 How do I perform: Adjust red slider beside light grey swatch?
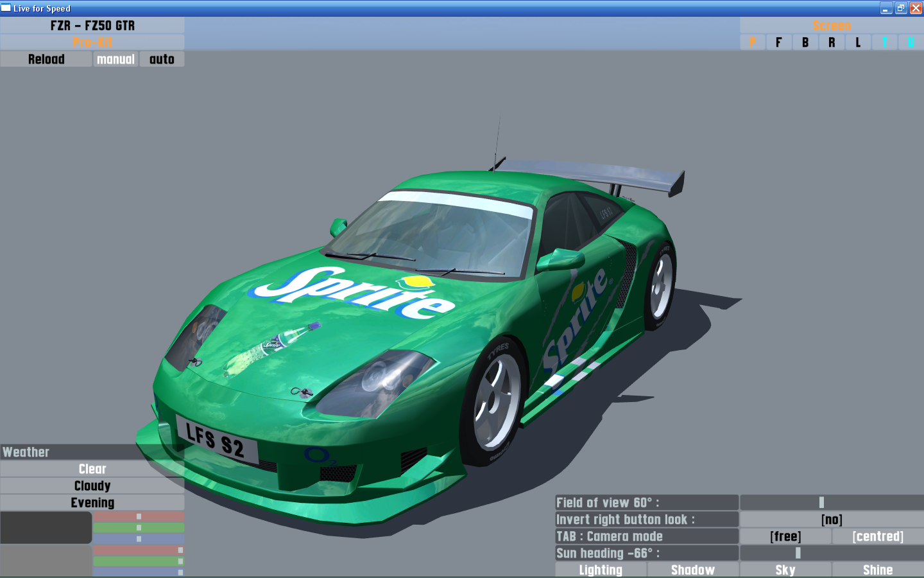click(x=139, y=550)
